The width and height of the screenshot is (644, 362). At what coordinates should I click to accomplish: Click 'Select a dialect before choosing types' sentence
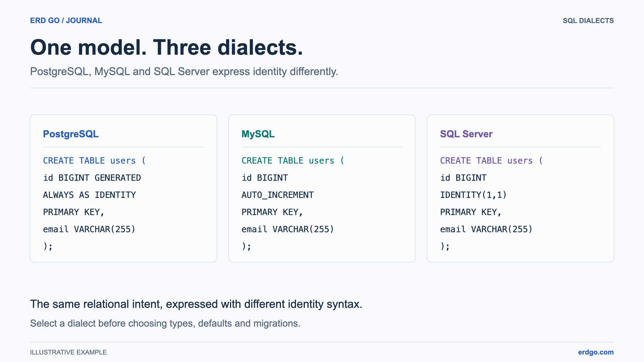pos(165,323)
